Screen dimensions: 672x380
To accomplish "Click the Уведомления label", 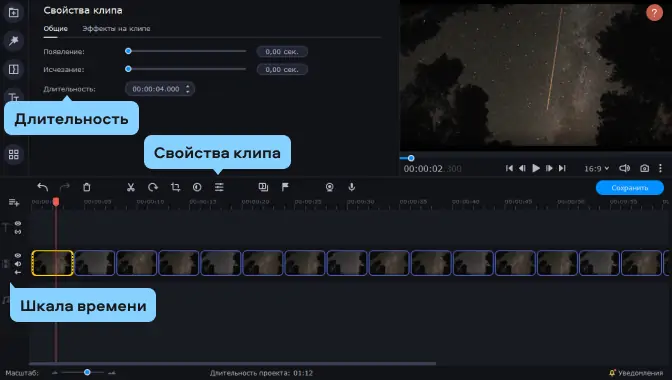I will point(641,373).
